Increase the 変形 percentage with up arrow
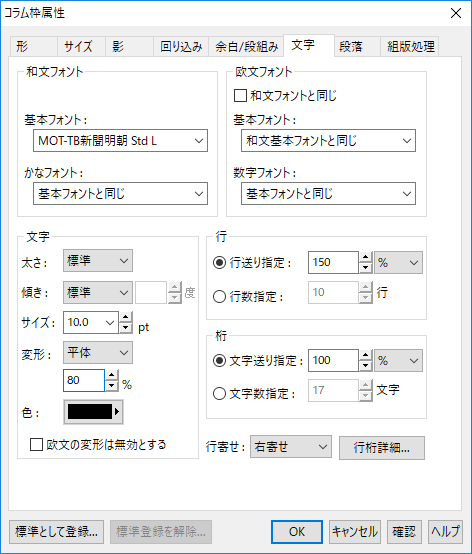 [x=112, y=375]
